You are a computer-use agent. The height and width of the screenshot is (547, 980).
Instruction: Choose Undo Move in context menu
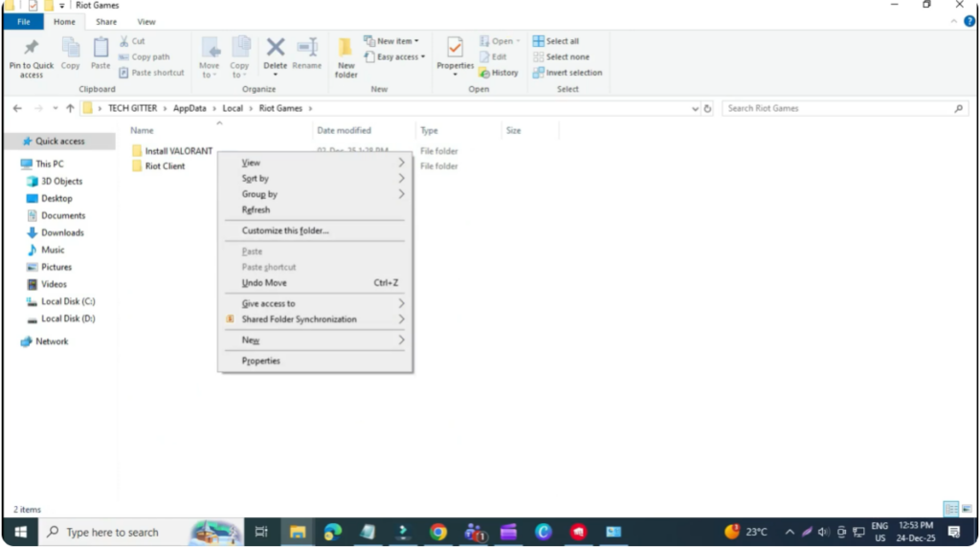315,283
